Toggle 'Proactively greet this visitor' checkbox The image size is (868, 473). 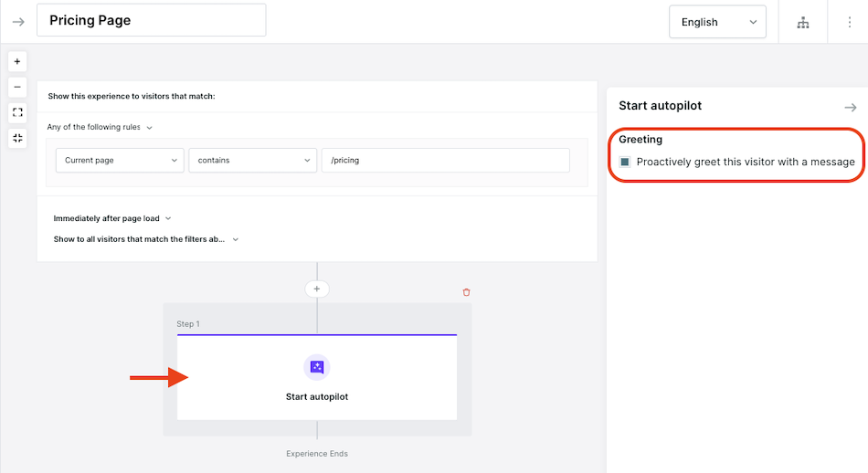click(625, 163)
